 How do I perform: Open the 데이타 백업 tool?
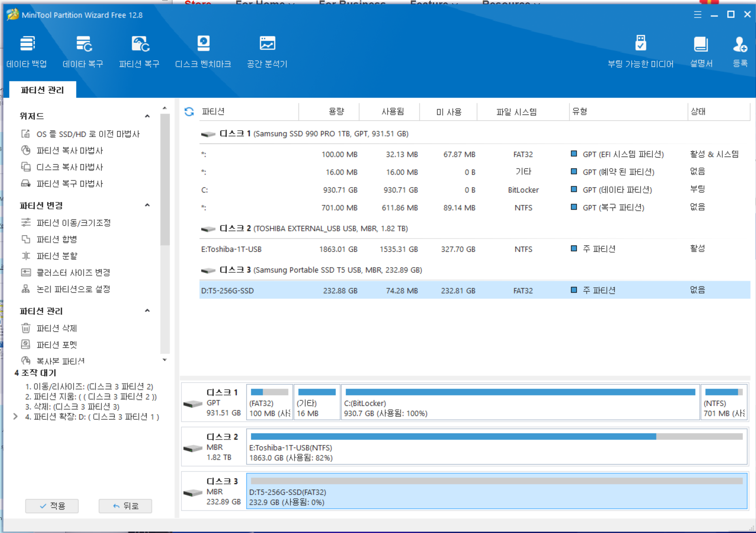pyautogui.click(x=27, y=51)
